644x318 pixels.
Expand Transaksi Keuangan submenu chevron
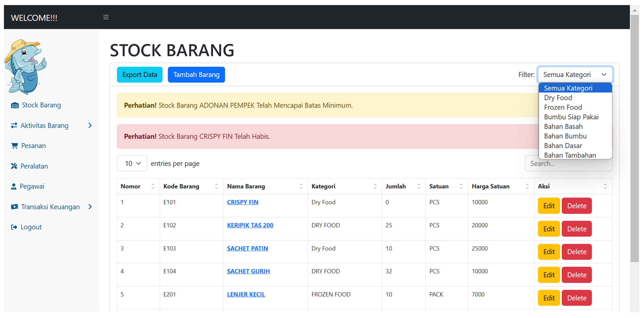click(90, 207)
